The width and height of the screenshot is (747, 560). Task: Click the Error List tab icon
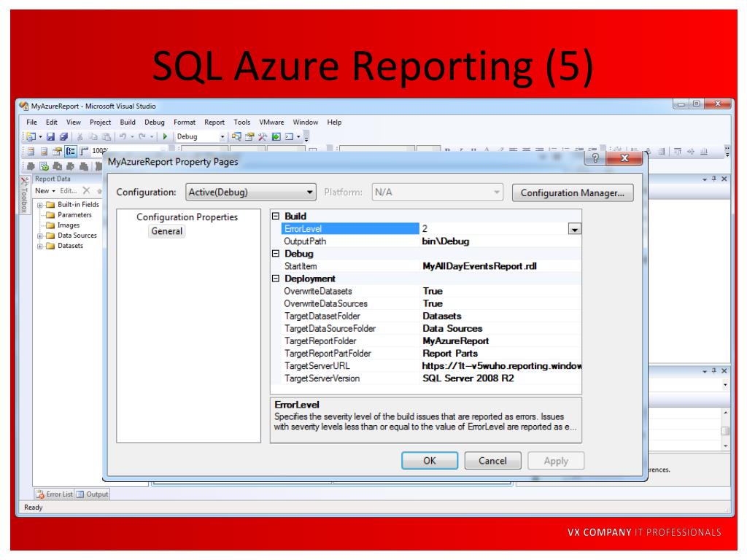tap(41, 494)
